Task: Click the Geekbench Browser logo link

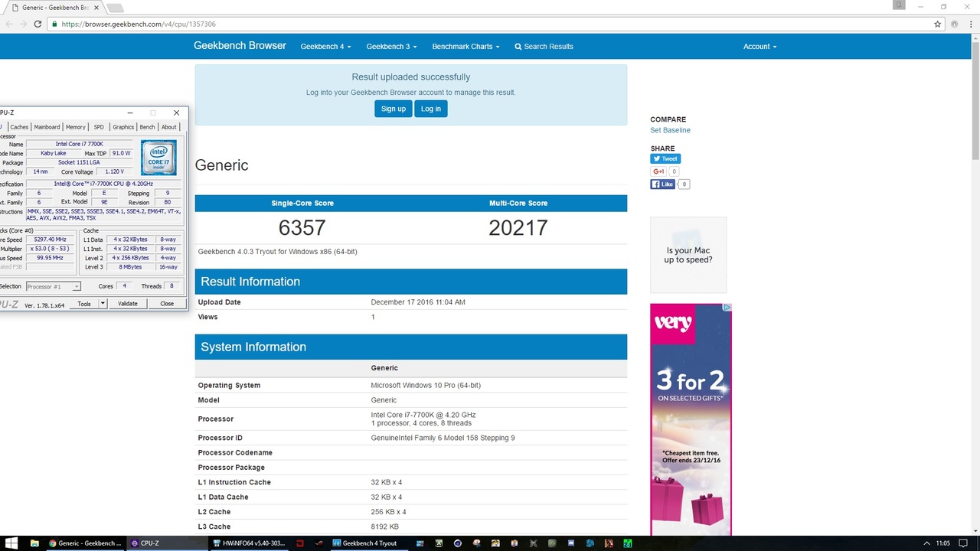Action: click(240, 46)
